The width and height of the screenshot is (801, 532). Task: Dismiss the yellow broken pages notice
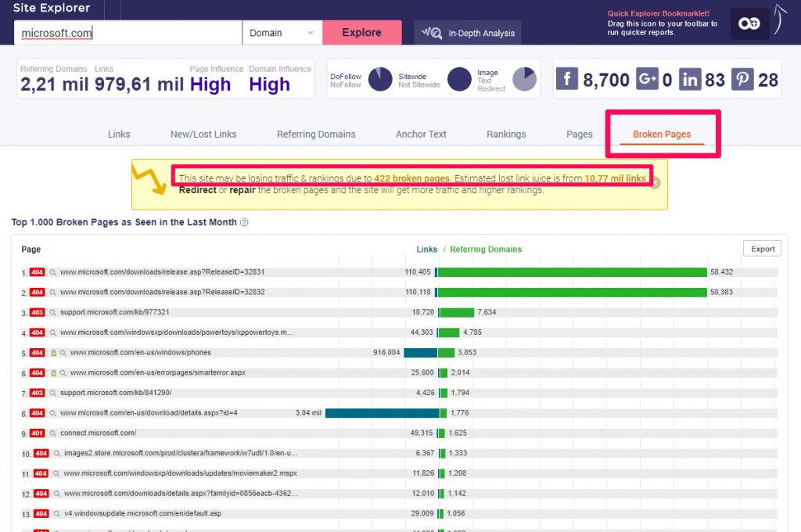pos(656,183)
